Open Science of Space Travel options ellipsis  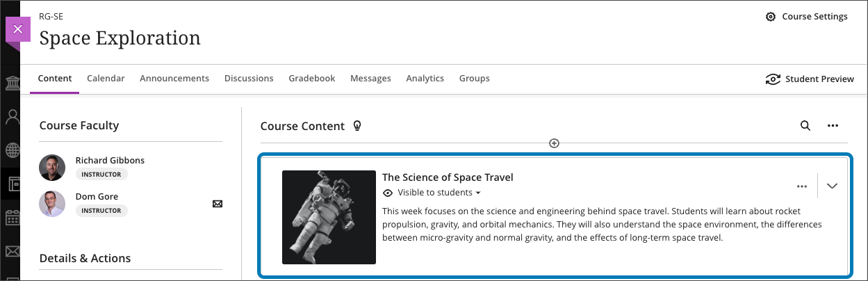click(x=802, y=186)
